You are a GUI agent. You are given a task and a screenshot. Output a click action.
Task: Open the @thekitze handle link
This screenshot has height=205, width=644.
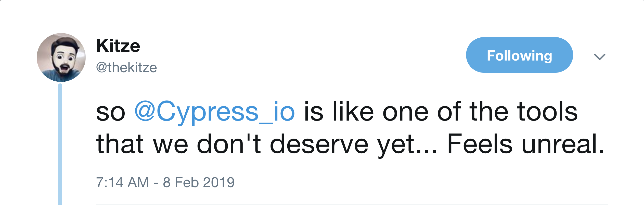tap(126, 68)
